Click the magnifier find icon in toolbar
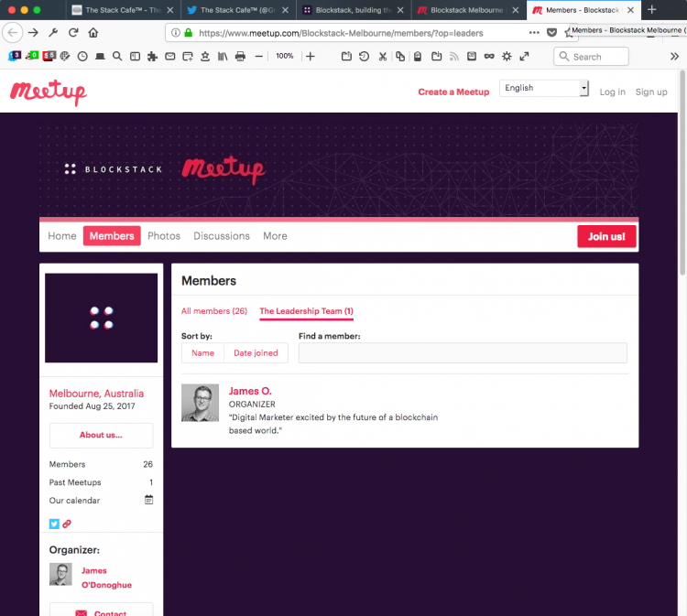Screen dimensions: 687x616 point(117,56)
